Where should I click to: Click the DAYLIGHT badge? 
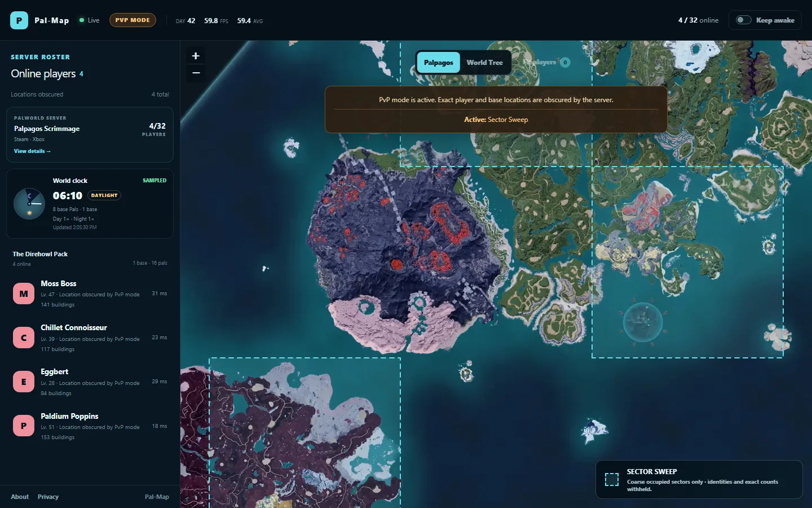click(x=104, y=195)
